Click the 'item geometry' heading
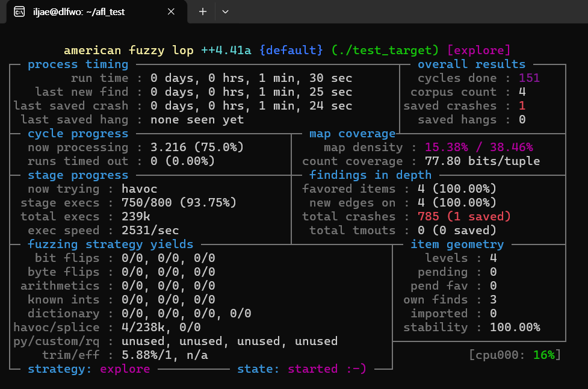The image size is (588, 389). tap(457, 244)
